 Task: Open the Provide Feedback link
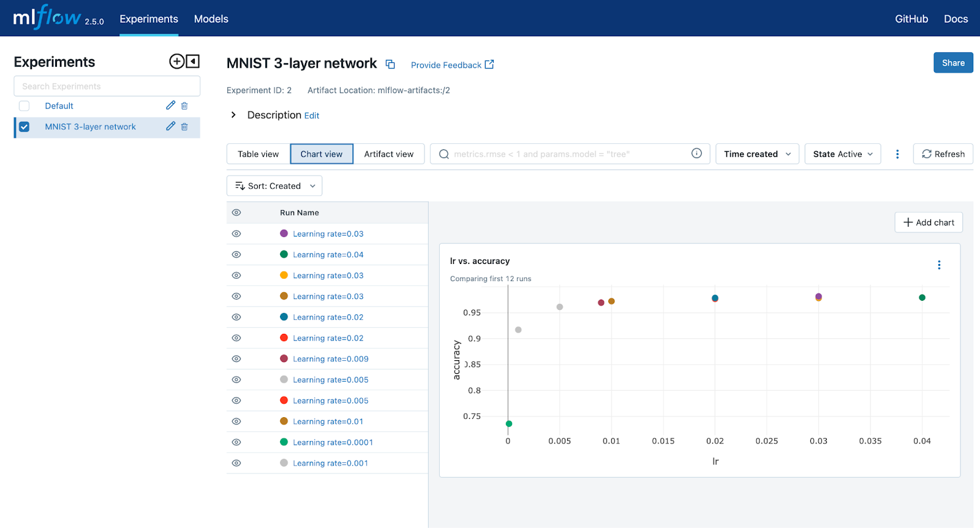451,65
